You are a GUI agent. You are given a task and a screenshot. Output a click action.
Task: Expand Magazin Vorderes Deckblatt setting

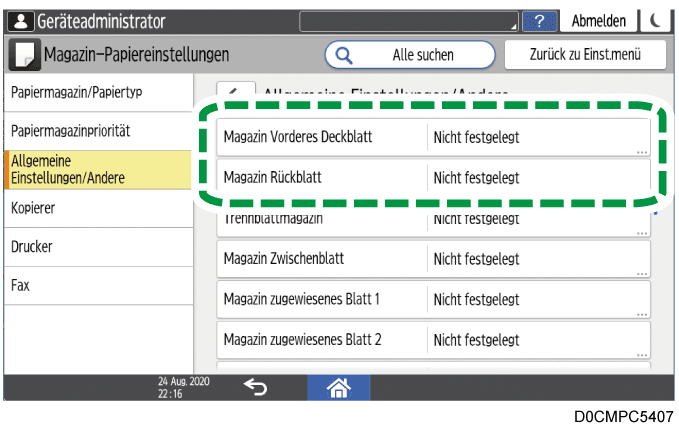[x=433, y=137]
